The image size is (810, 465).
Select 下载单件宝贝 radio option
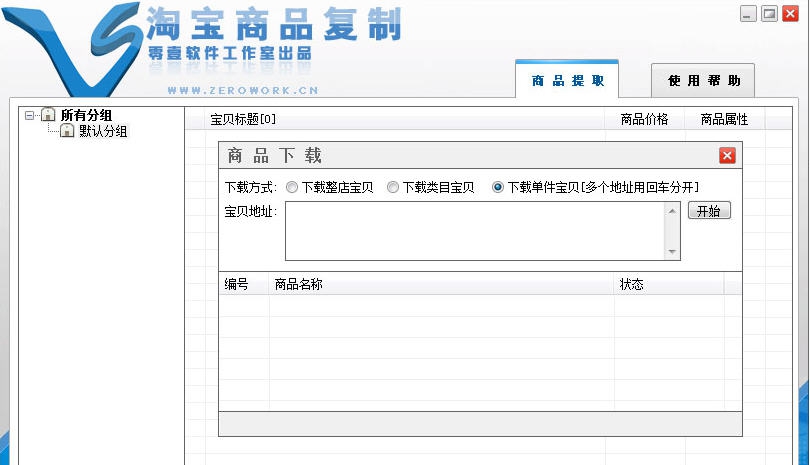(x=497, y=187)
